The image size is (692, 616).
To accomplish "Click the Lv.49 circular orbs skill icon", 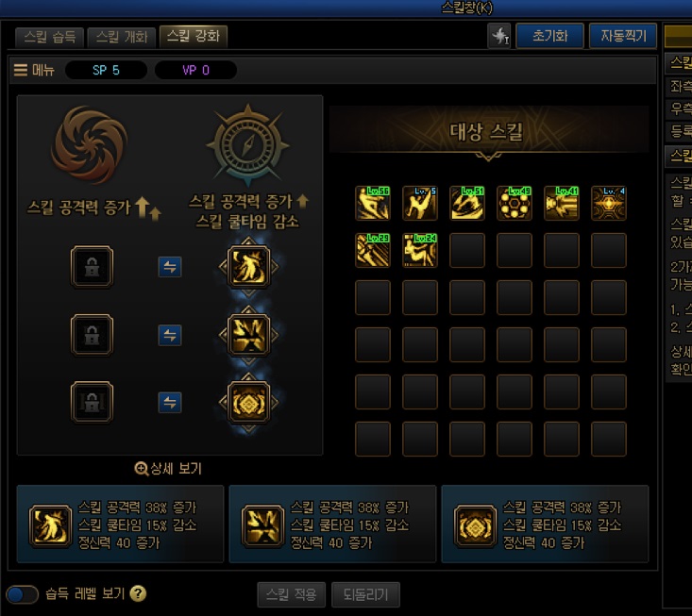I will click(515, 203).
